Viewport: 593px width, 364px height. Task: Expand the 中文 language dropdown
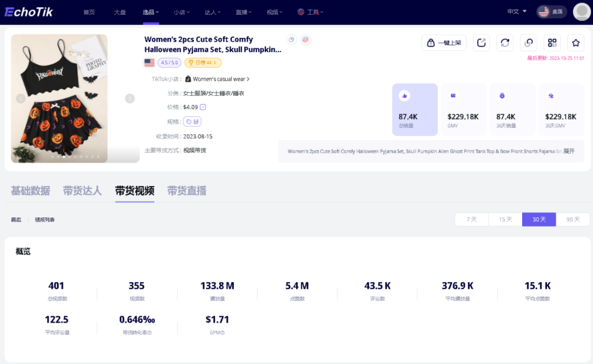tap(516, 12)
